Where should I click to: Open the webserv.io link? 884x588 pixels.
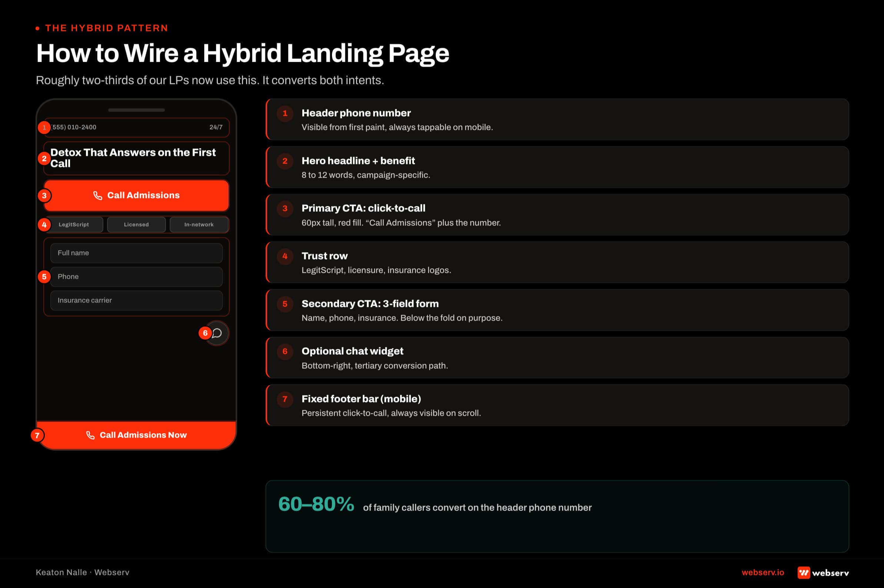[x=763, y=572]
